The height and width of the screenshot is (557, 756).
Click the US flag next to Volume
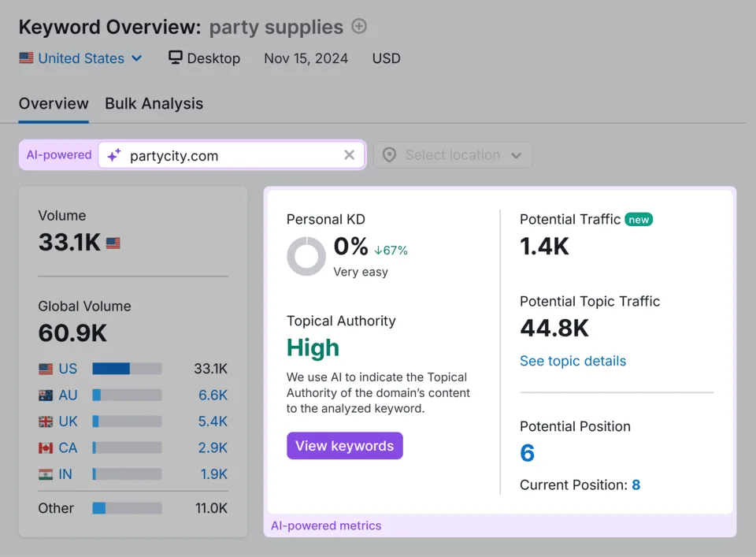pos(113,243)
